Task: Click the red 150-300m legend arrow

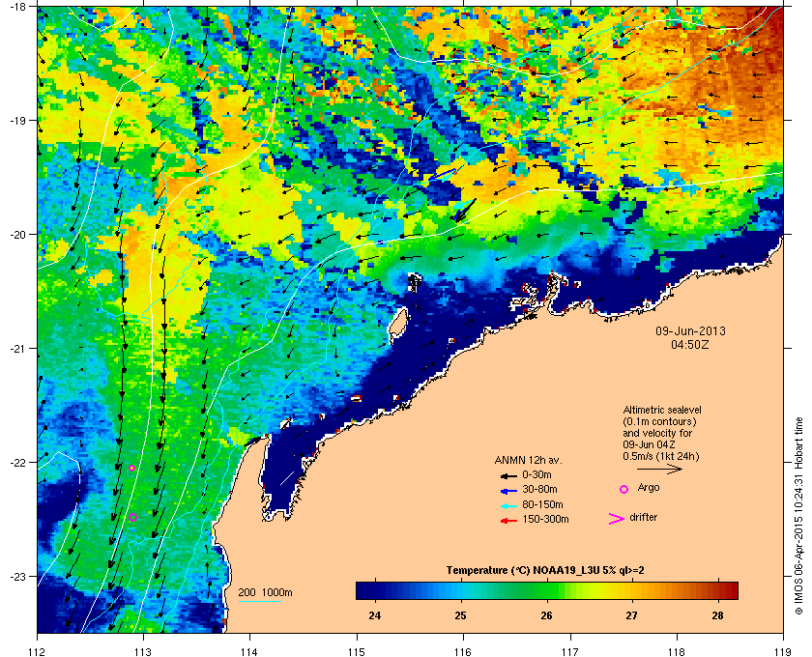Action: click(508, 521)
